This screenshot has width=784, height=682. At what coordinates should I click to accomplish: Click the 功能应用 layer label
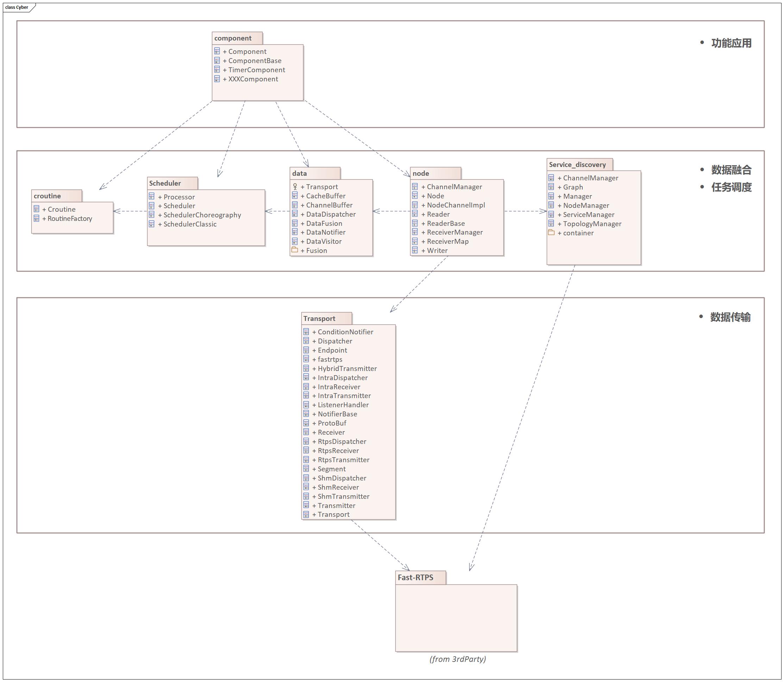point(731,43)
